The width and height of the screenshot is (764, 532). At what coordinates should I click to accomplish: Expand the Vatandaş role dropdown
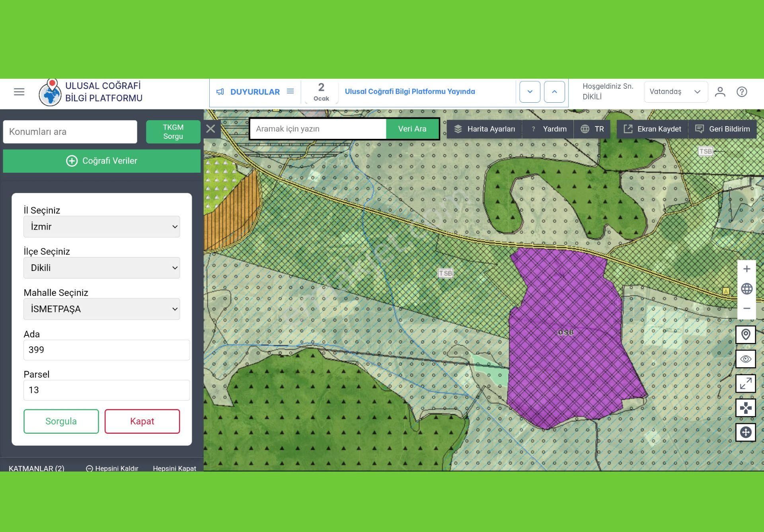(675, 92)
